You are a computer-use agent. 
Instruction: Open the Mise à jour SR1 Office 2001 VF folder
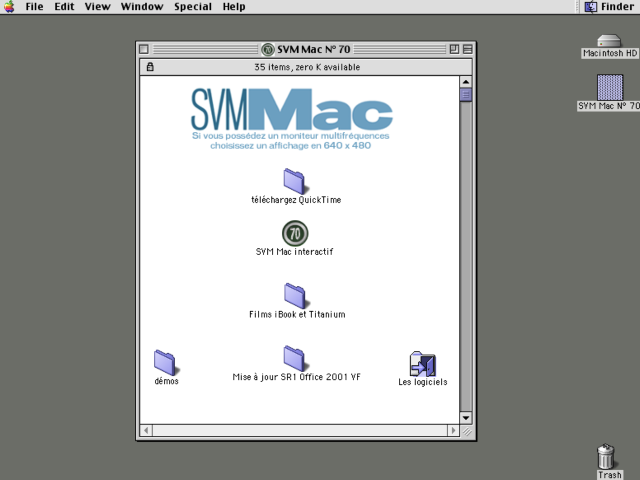coord(295,359)
